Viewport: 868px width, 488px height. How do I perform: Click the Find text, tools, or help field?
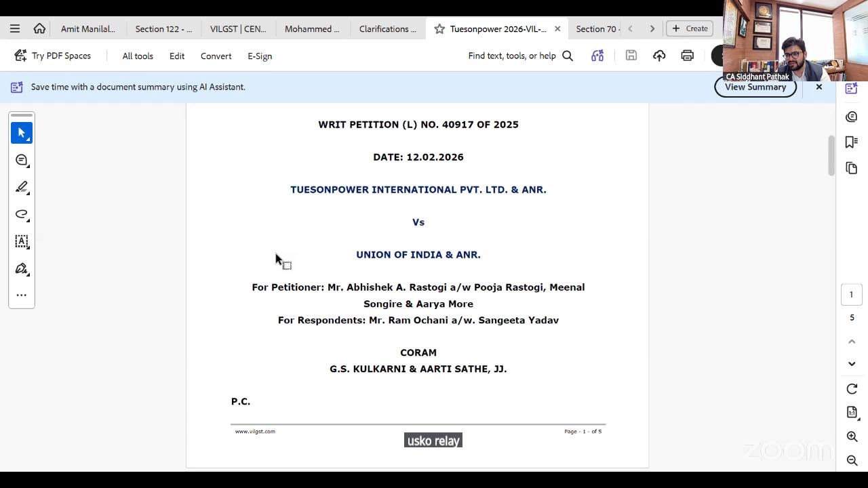512,56
